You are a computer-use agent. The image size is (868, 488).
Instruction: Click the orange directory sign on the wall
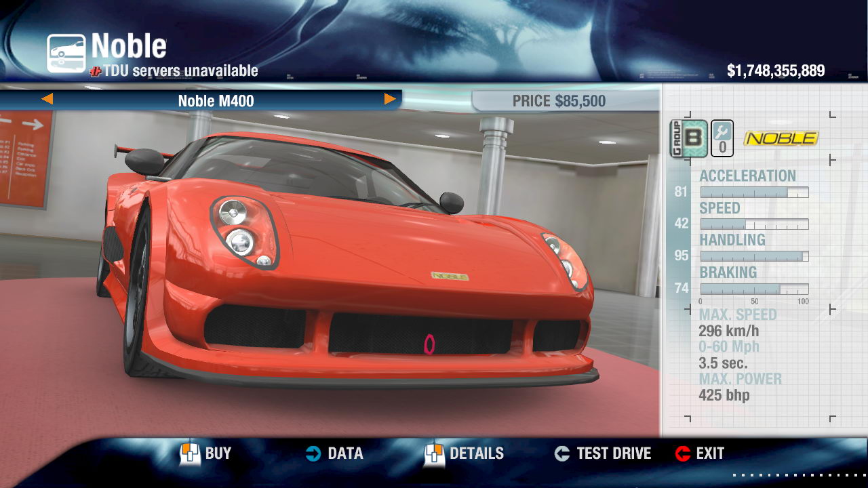[x=24, y=159]
